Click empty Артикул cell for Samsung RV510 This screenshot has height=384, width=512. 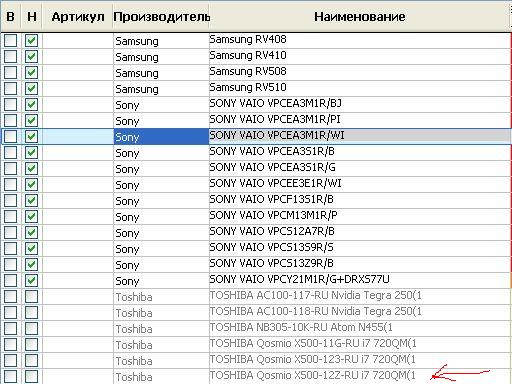click(x=78, y=89)
